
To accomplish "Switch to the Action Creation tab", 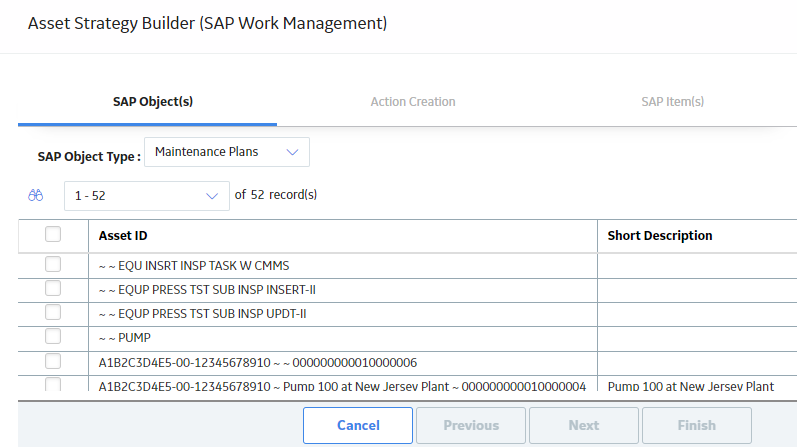I will (x=413, y=102).
